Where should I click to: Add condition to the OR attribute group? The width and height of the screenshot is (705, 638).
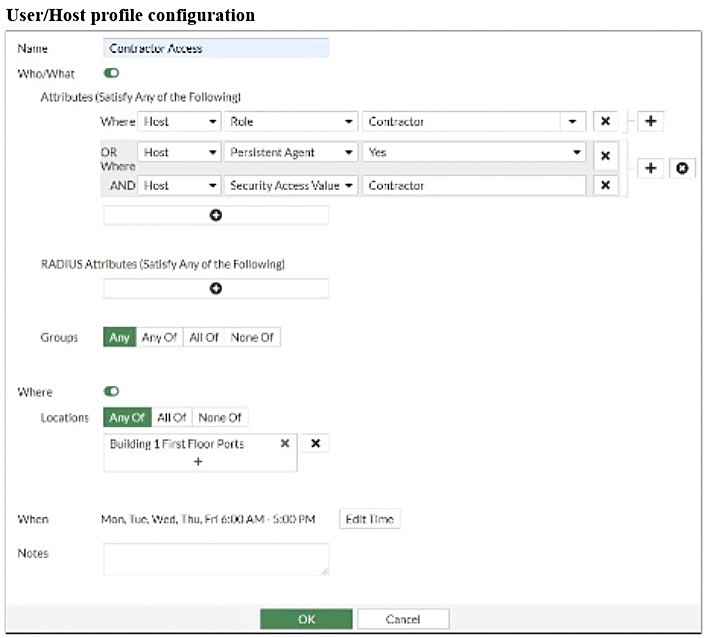(x=650, y=169)
